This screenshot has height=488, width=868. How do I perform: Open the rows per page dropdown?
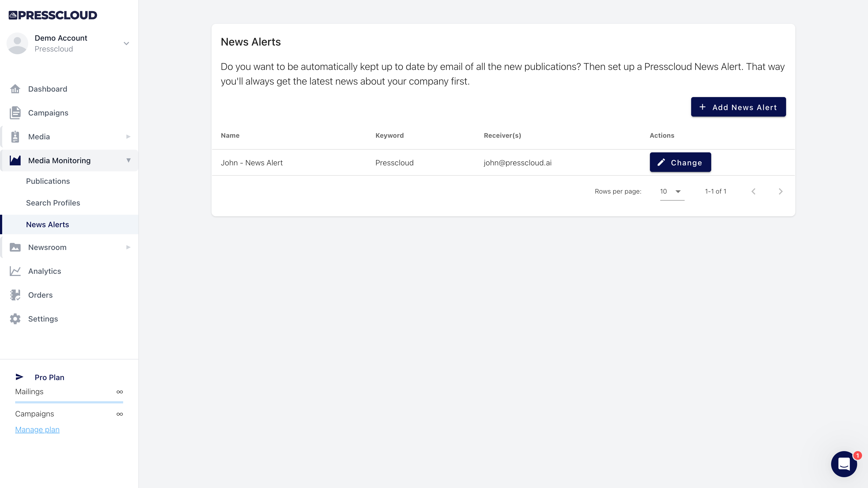(x=672, y=191)
